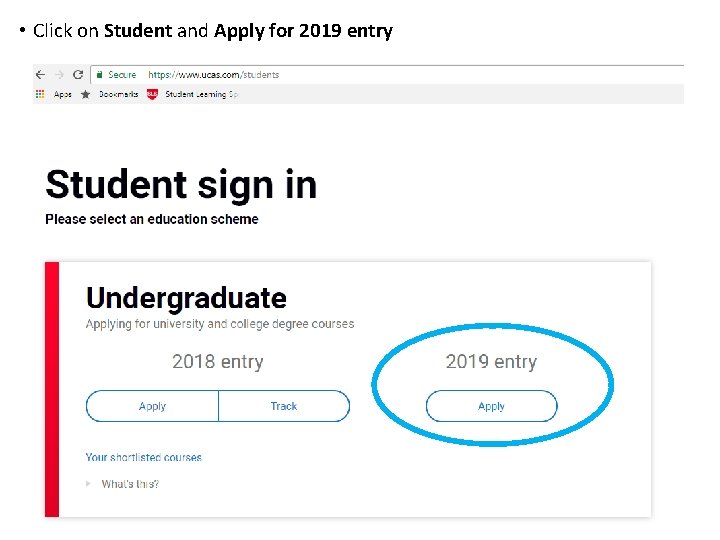Viewport: 720px width, 540px height.
Task: Open the Your shortlisted courses link
Action: (143, 457)
